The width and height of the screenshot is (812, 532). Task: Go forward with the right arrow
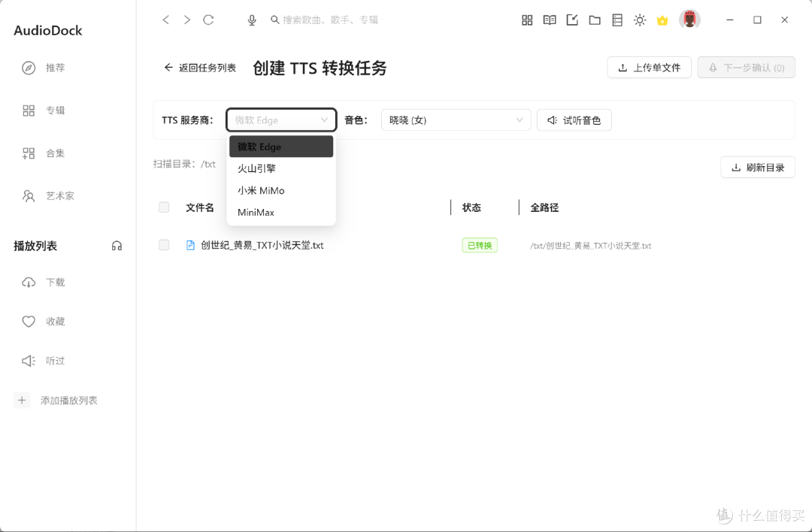[187, 20]
